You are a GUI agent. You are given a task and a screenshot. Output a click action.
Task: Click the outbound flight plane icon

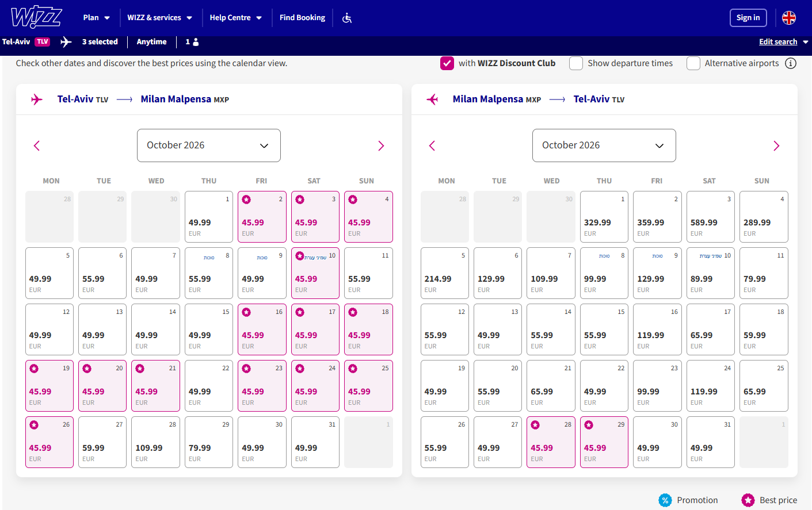(37, 99)
